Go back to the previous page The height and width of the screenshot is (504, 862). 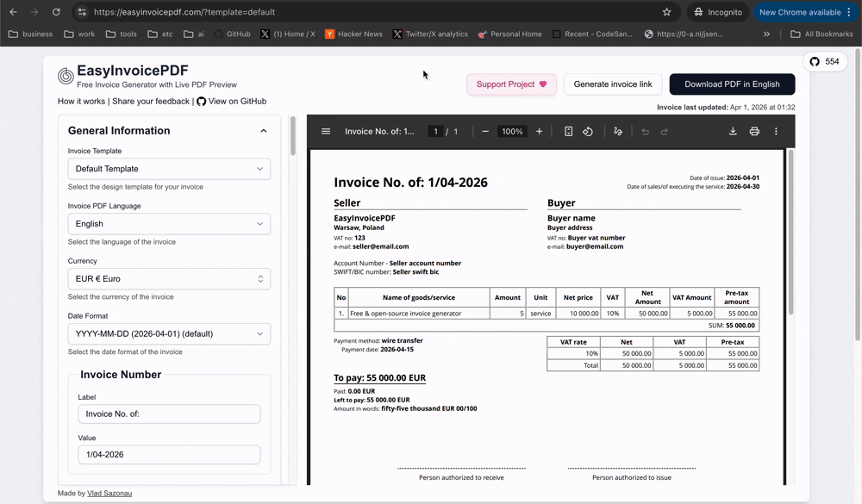click(13, 12)
